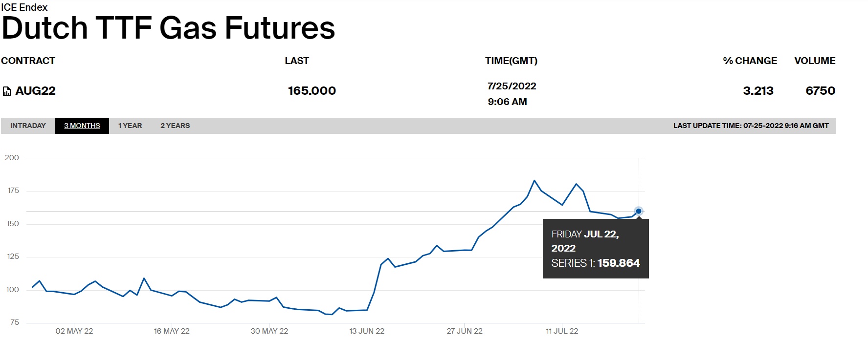Click the 30 MAY 22 axis label
This screenshot has width=868, height=341.
[269, 331]
